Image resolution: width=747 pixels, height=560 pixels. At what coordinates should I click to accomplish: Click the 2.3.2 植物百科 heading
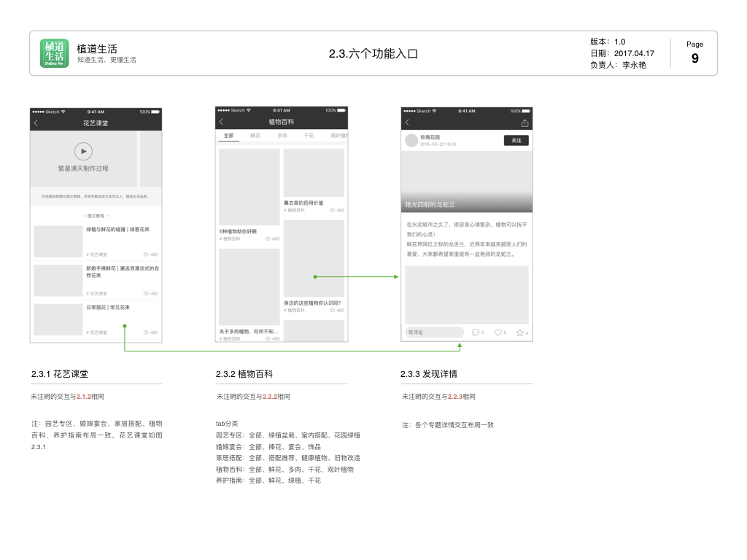(x=244, y=374)
